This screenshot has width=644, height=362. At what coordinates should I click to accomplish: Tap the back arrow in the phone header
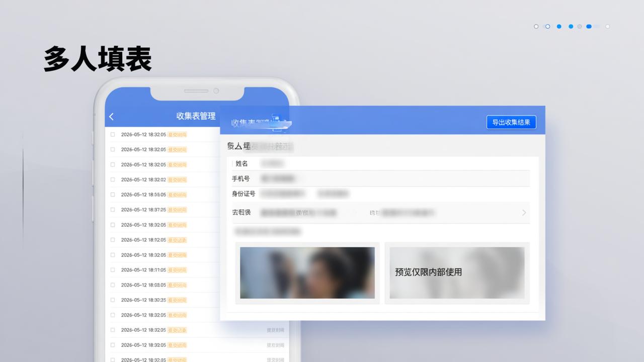click(111, 117)
